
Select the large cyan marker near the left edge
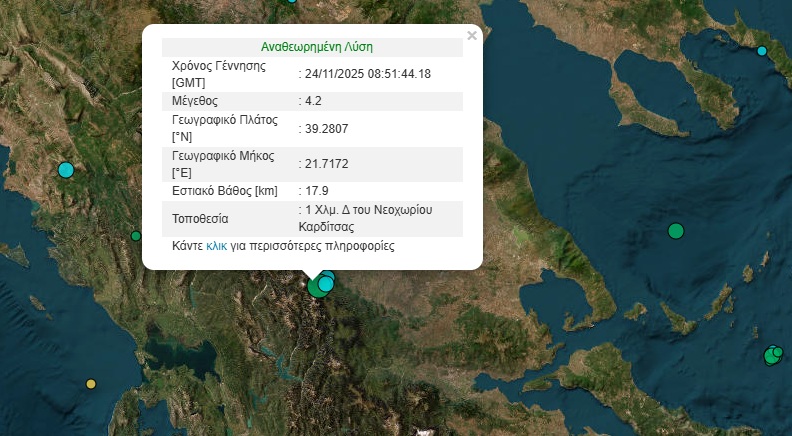pos(66,170)
